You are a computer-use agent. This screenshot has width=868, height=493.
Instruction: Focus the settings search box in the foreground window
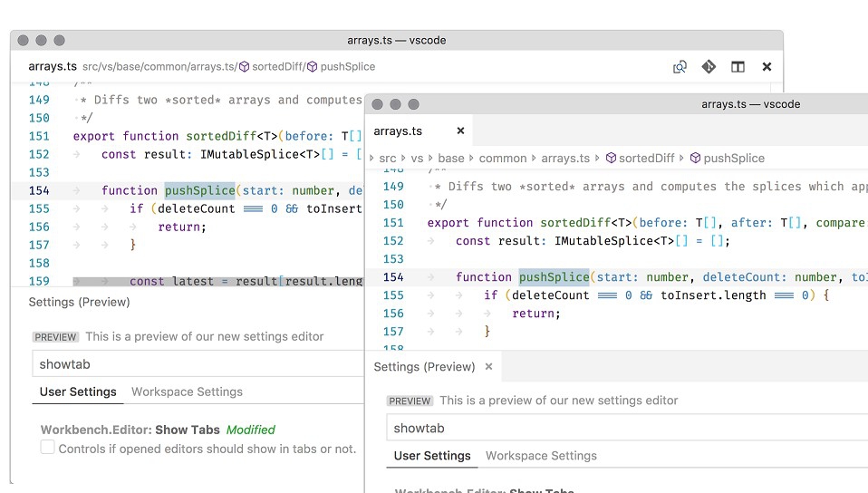pos(625,428)
